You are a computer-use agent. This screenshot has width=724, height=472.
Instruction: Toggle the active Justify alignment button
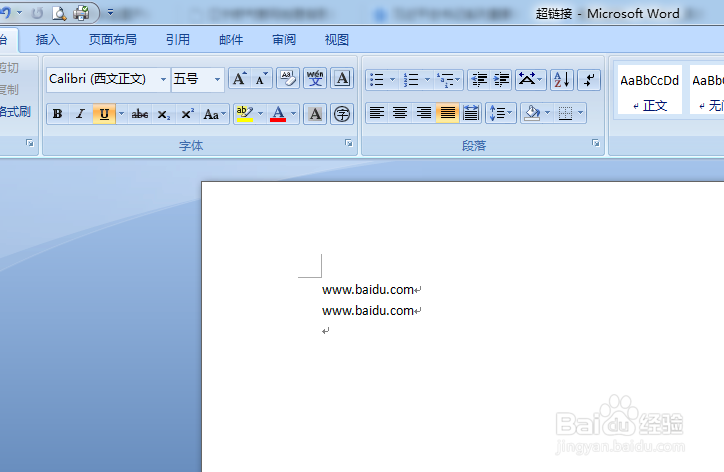(447, 113)
